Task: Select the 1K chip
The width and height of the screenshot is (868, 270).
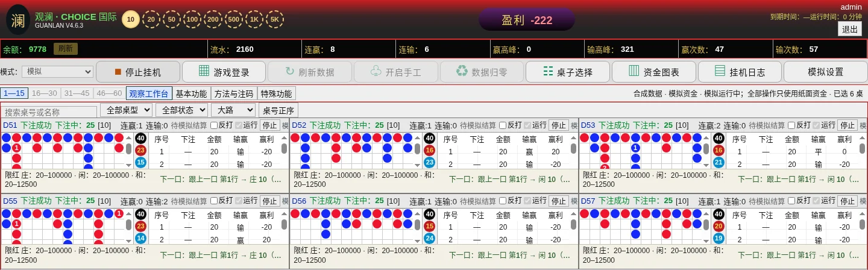Action: 254,19
